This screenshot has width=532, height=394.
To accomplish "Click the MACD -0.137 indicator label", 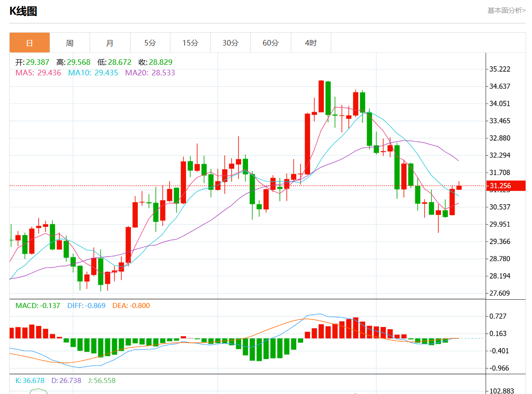I will (38, 305).
